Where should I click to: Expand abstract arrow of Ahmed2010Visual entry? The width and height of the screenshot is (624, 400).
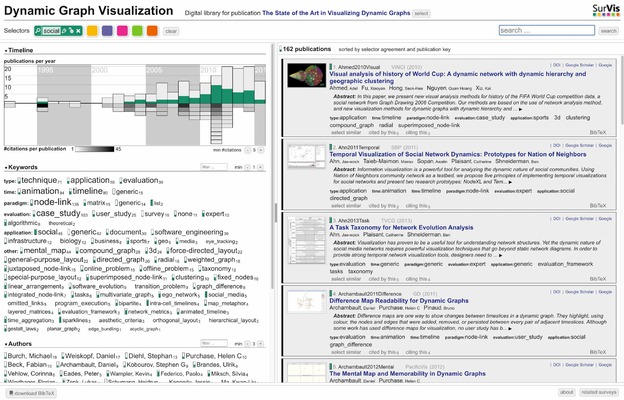tap(520, 109)
